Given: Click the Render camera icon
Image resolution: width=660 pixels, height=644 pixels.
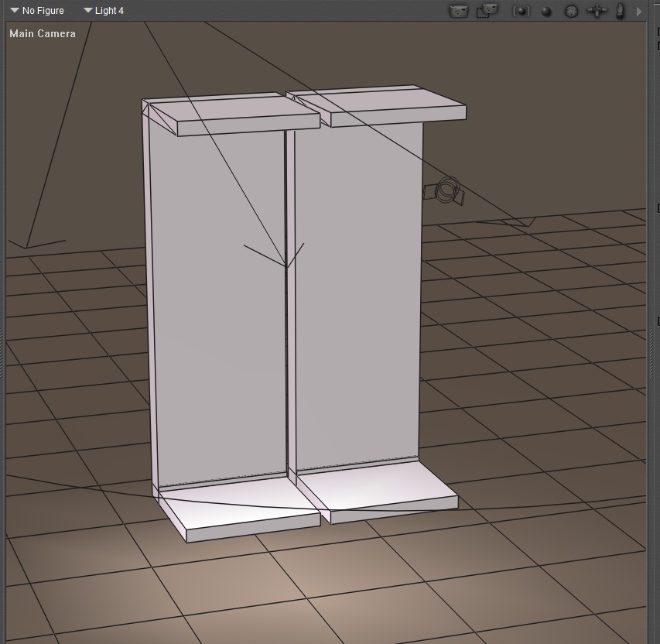Looking at the screenshot, I should (x=459, y=11).
